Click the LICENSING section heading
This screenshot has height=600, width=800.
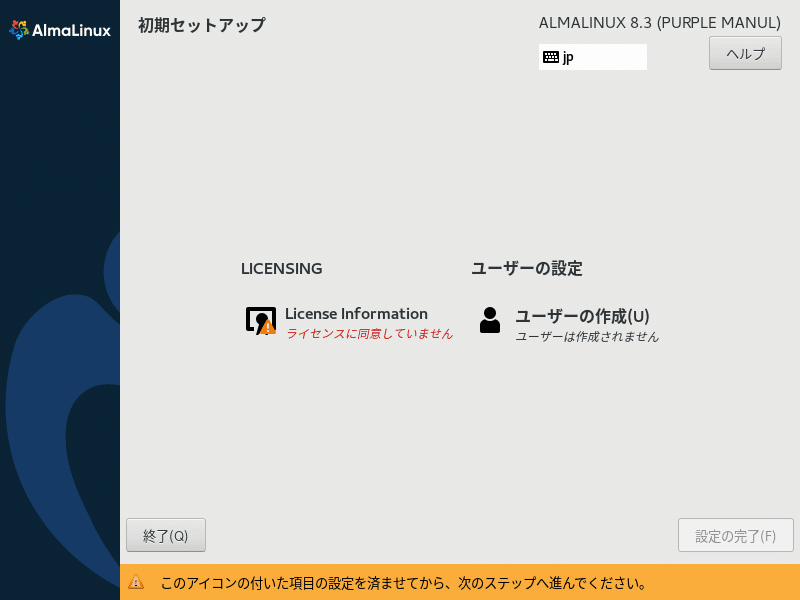282,268
